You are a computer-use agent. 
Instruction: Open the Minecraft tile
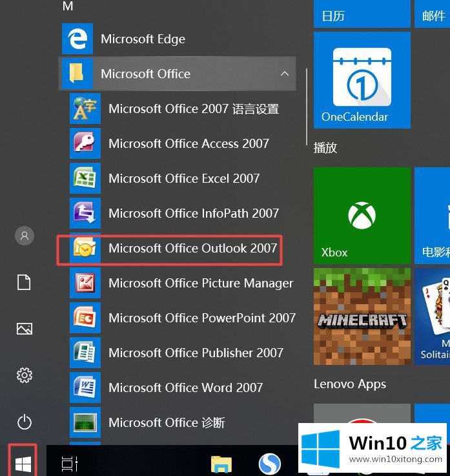point(362,316)
